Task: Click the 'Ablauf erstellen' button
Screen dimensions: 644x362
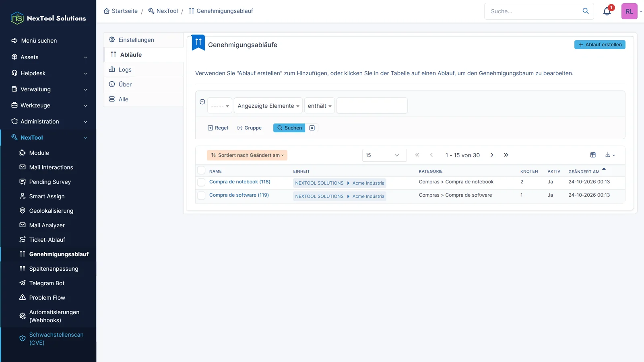Action: (600, 45)
